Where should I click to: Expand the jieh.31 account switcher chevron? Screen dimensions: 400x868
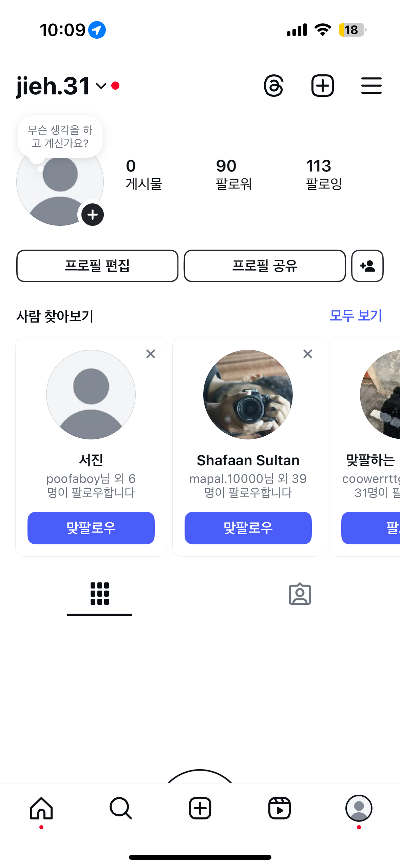tap(101, 86)
